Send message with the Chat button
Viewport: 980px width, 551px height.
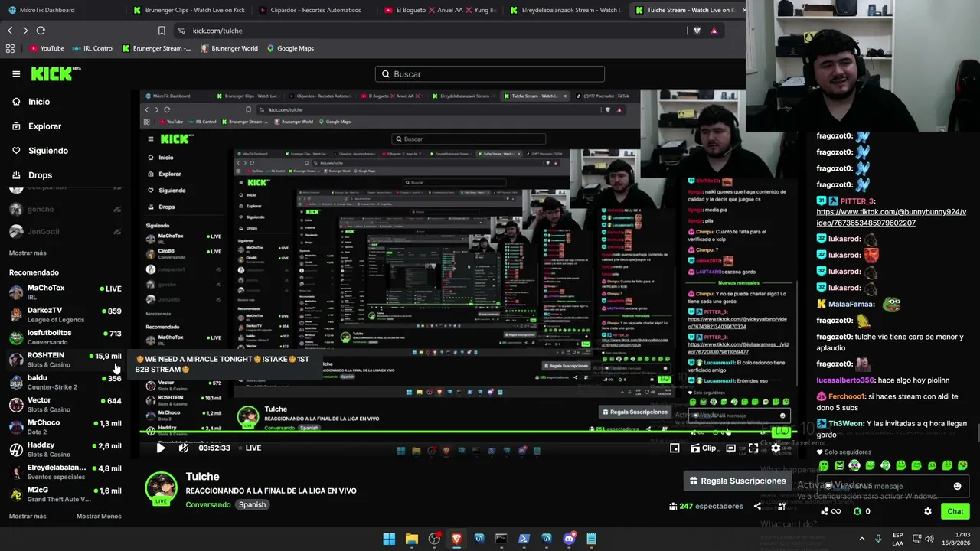(955, 511)
